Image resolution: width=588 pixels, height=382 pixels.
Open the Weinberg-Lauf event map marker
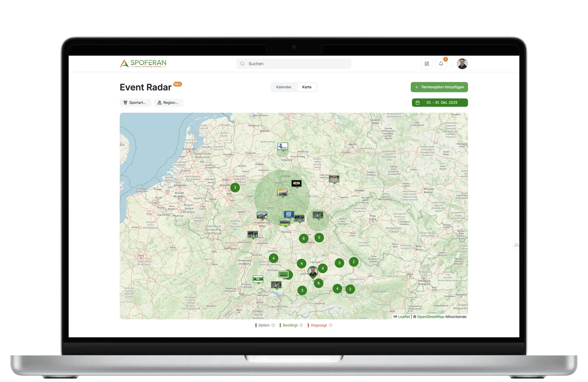point(289,214)
